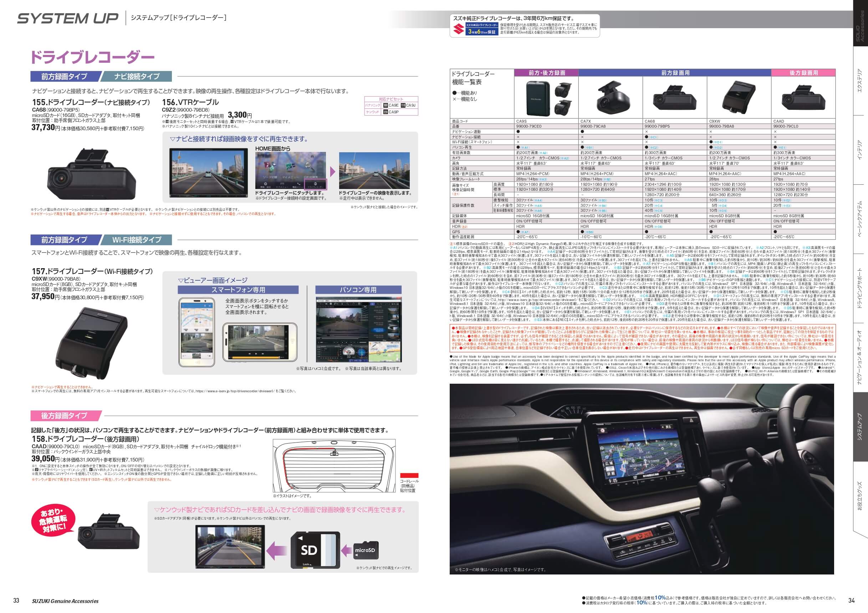
Task: Click the 39,050円 price text
Action: [x=45, y=459]
